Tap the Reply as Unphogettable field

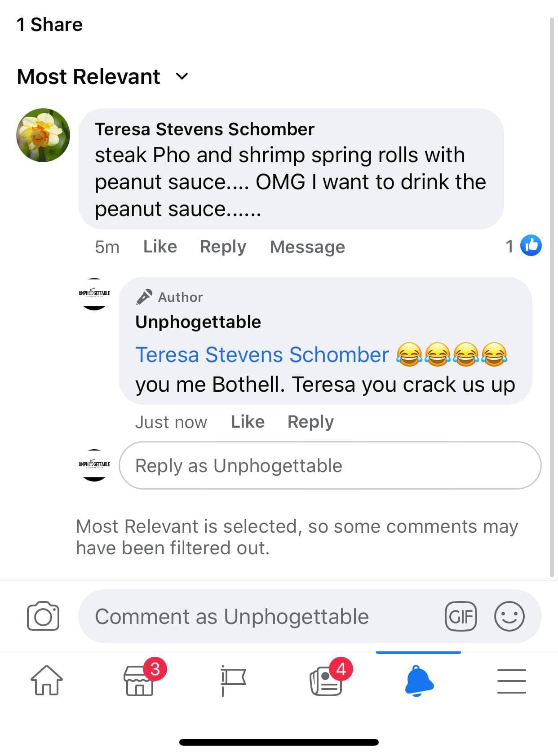[330, 465]
